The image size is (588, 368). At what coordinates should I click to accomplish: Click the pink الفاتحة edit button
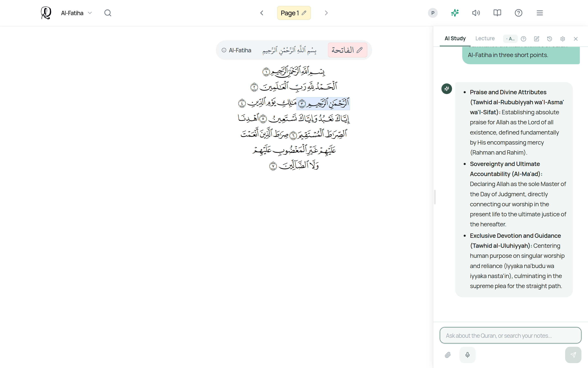347,50
